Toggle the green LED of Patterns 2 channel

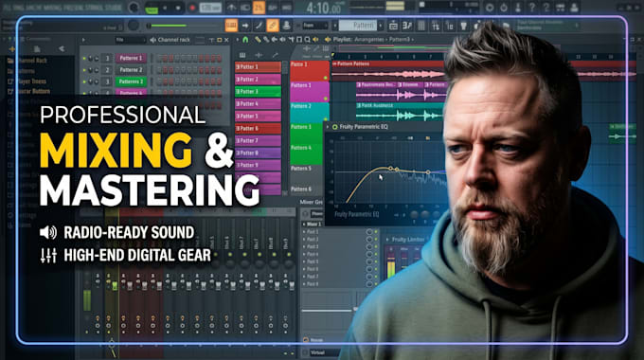pos(84,70)
